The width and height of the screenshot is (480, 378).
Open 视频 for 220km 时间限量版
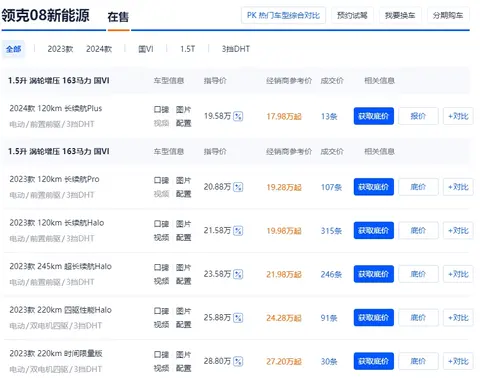[x=161, y=368]
